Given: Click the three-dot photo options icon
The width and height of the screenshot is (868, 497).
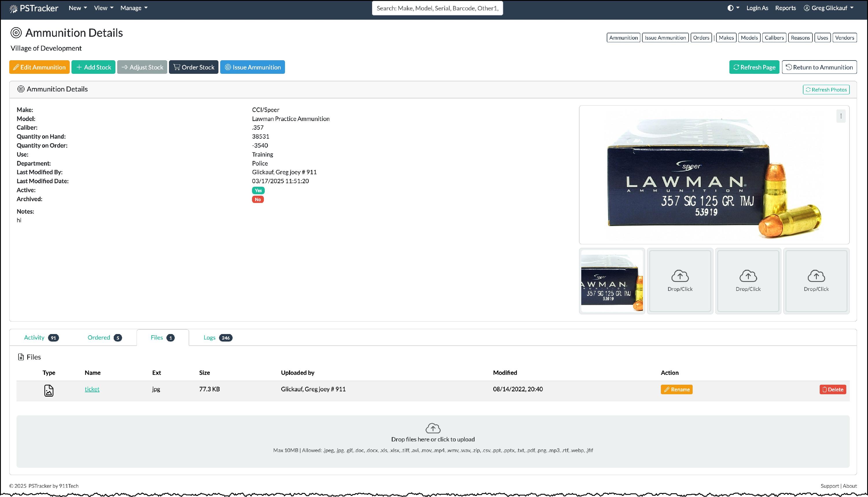Looking at the screenshot, I should click(841, 116).
